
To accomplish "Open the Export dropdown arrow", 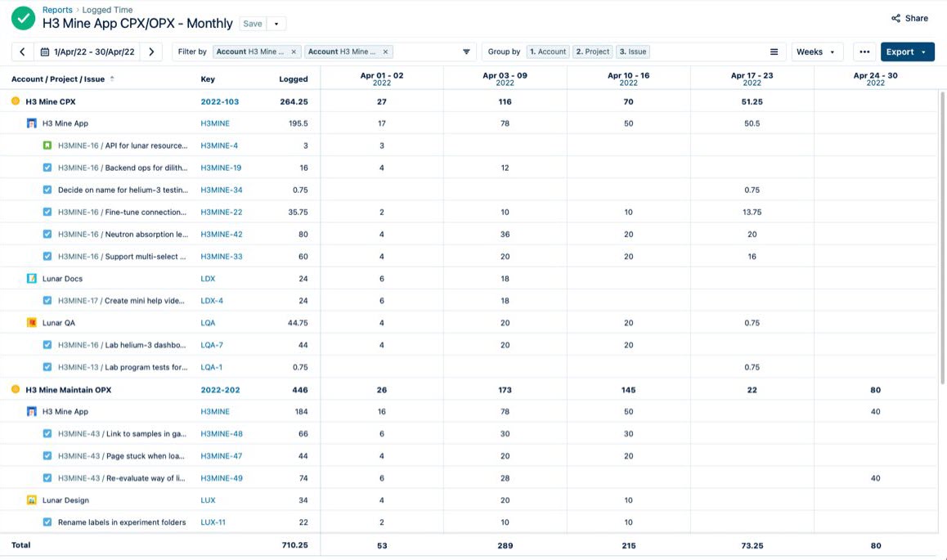I will click(x=925, y=51).
